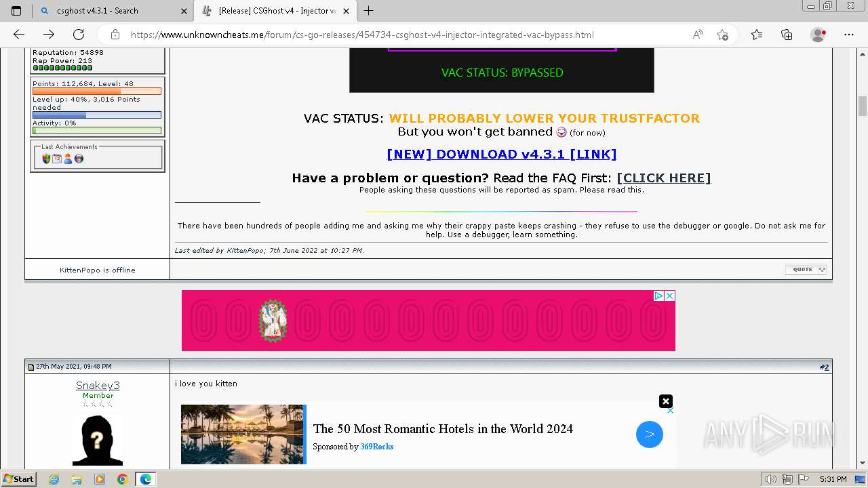Open the Favorites list
The image size is (868, 488).
pos(757,35)
